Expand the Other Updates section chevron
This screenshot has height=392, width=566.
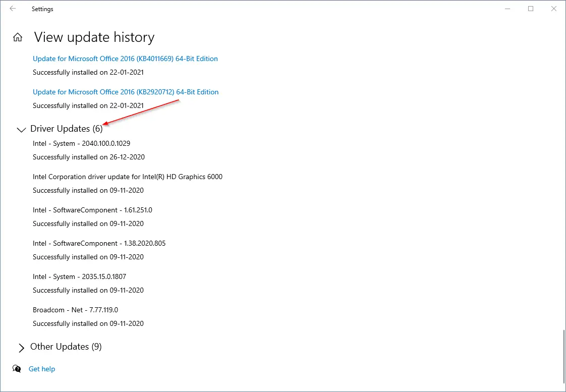pos(21,348)
